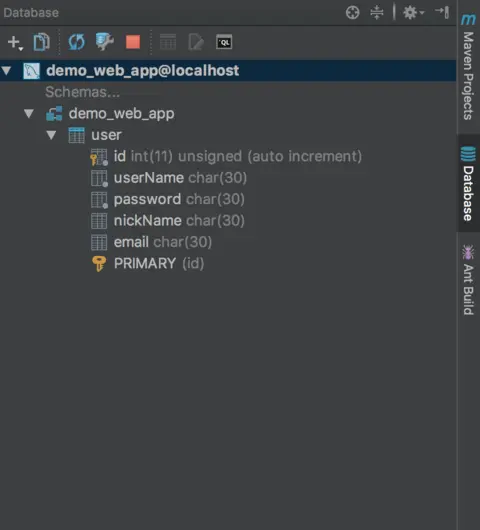The image size is (480, 530).
Task: Refresh the database with Synchronize icon
Action: (x=76, y=42)
